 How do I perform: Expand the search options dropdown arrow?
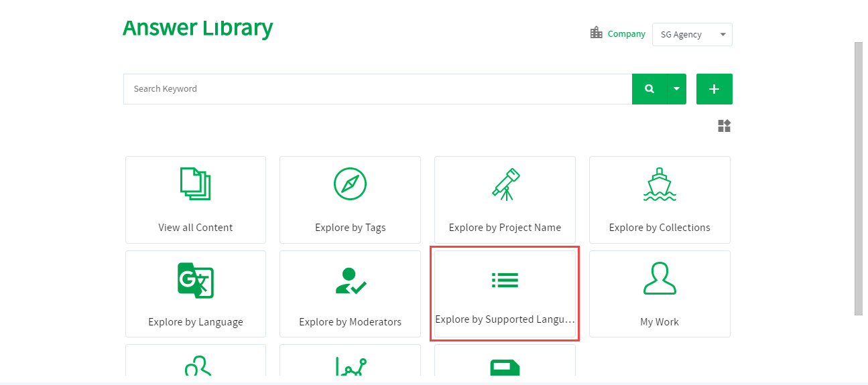[677, 89]
